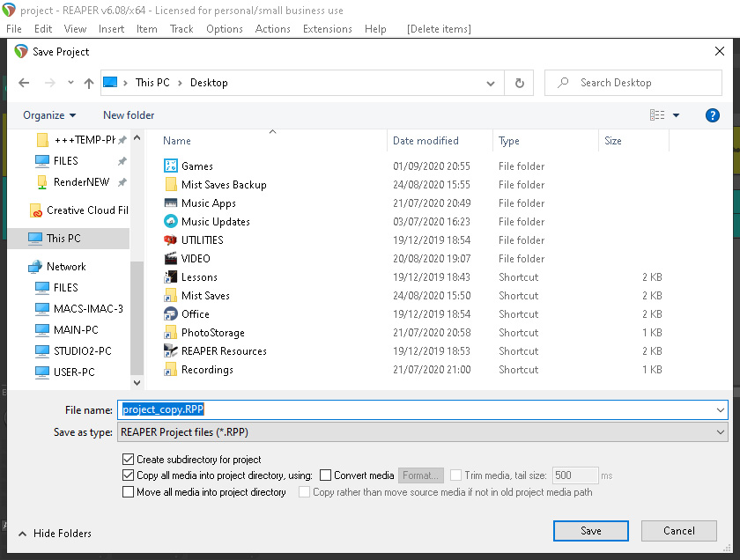Open the View menu in REAPER
Screen dimensions: 740x560
pyautogui.click(x=75, y=29)
